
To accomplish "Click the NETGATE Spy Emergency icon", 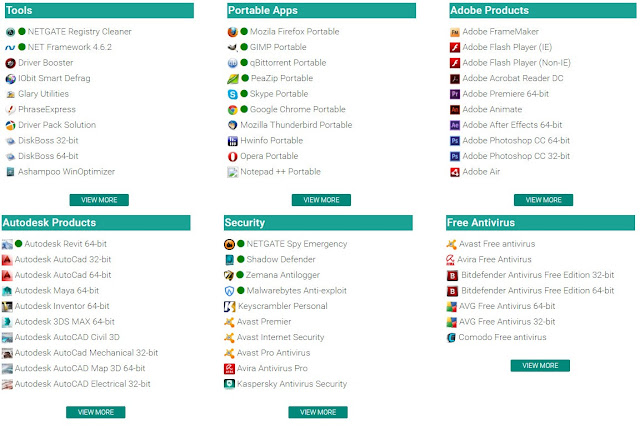I will (x=229, y=244).
